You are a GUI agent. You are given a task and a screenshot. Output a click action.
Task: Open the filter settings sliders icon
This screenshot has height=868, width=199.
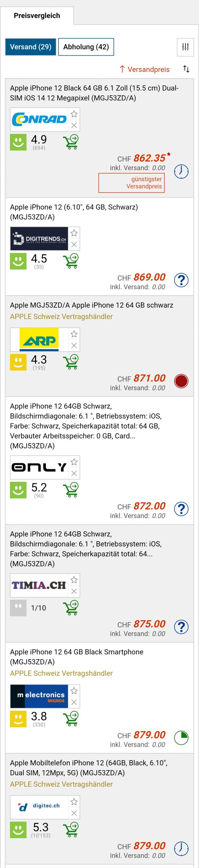pos(185,47)
